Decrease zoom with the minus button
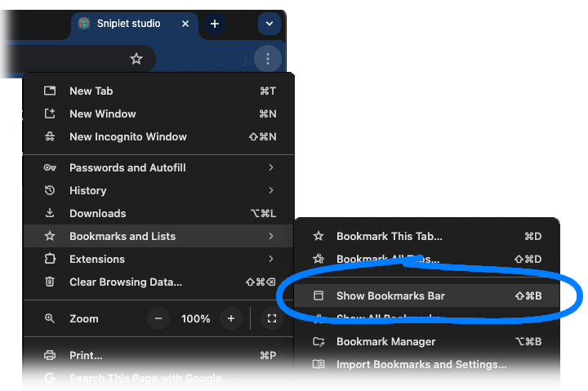588x391 pixels. pyautogui.click(x=158, y=318)
